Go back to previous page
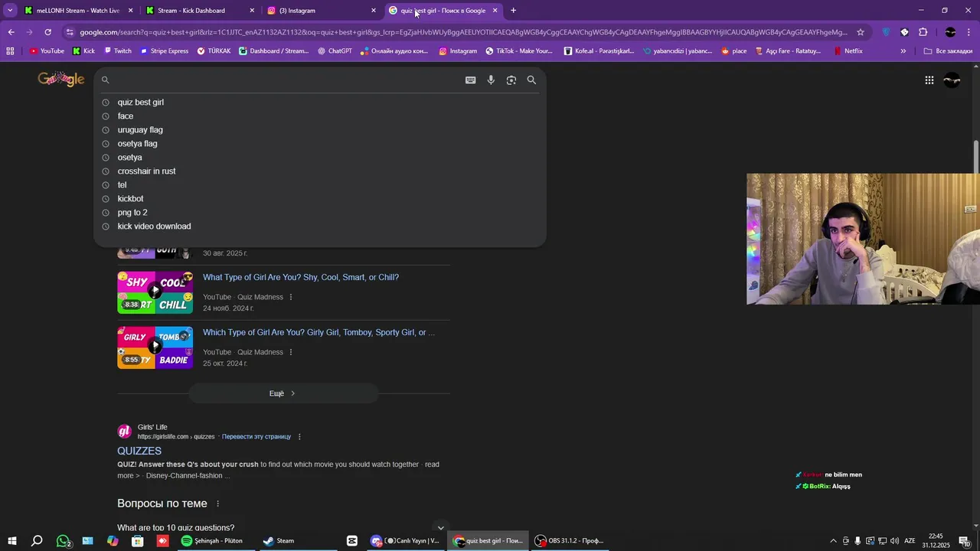This screenshot has height=551, width=980. [x=11, y=32]
